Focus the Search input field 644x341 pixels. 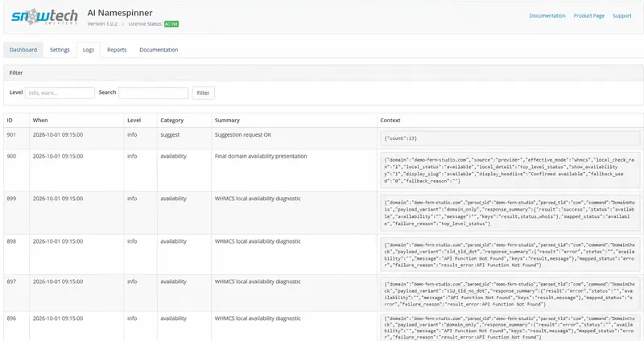tap(154, 92)
